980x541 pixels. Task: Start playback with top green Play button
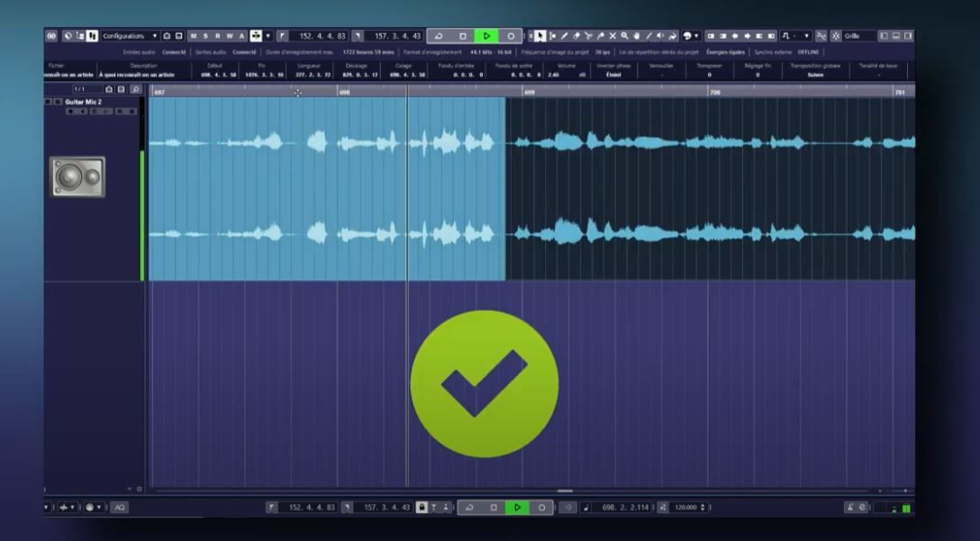[486, 36]
